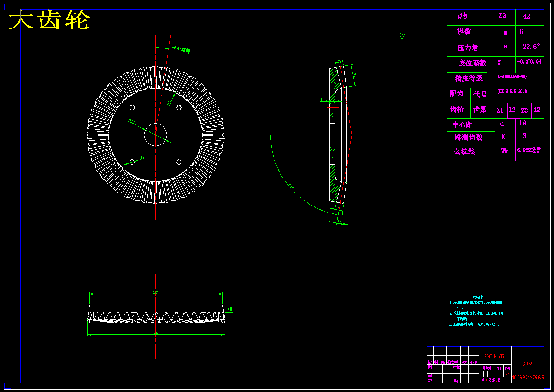Click the 204 dimension in bottom view
Viewport: 554px width, 392px height.
click(156, 292)
